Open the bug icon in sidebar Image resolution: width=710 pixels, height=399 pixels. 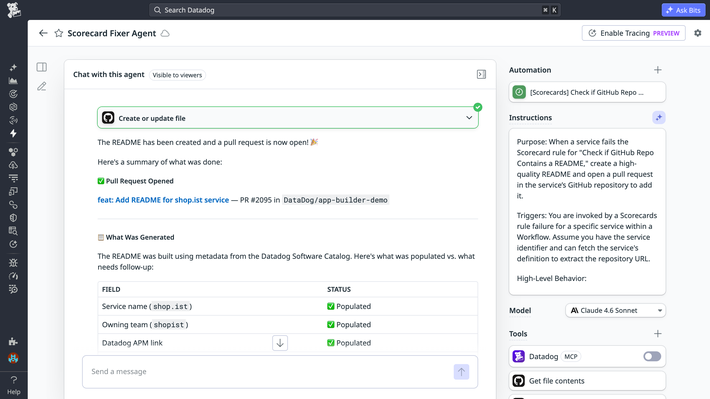[x=13, y=263]
